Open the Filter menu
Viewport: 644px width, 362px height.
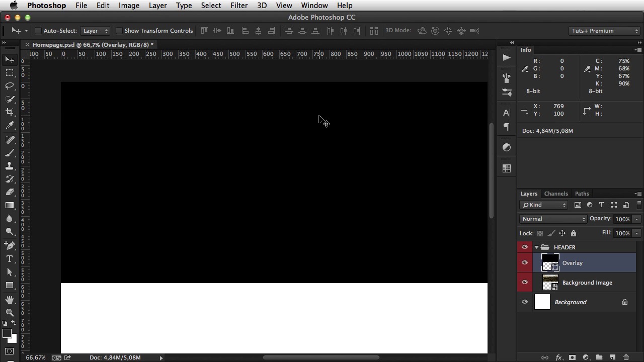239,6
